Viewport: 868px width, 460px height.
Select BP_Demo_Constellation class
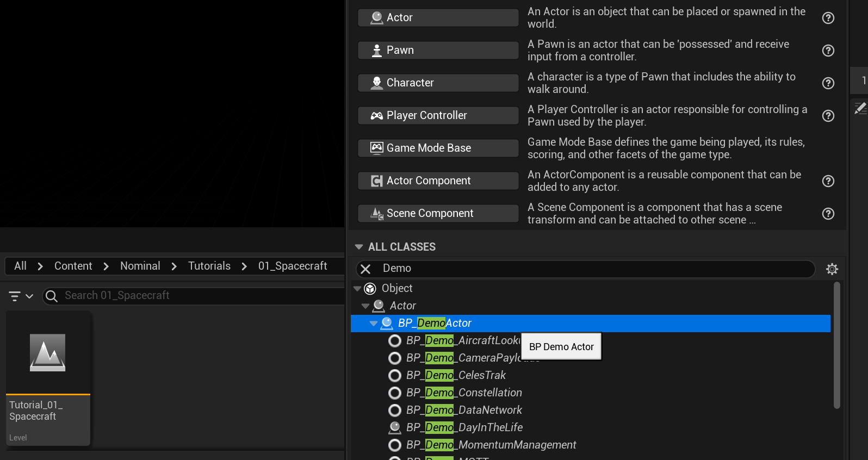pos(464,393)
